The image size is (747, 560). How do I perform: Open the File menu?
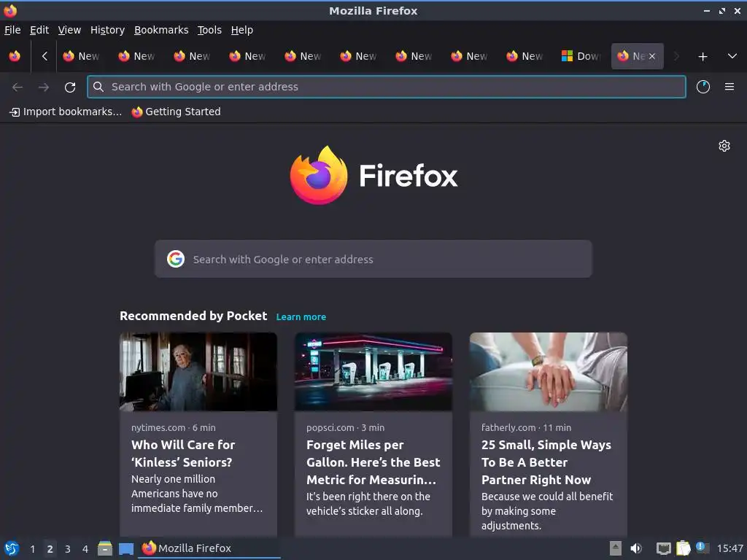point(12,30)
